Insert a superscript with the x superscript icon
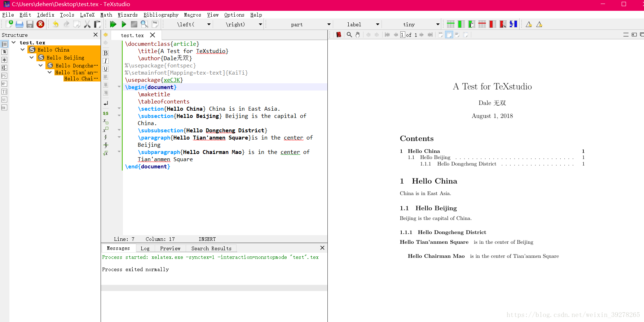The height and width of the screenshot is (322, 644). click(106, 129)
